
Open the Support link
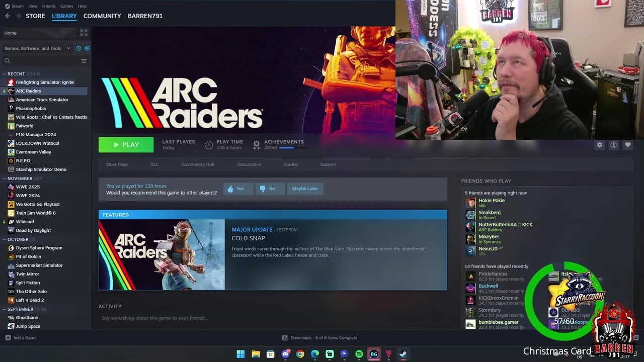328,164
